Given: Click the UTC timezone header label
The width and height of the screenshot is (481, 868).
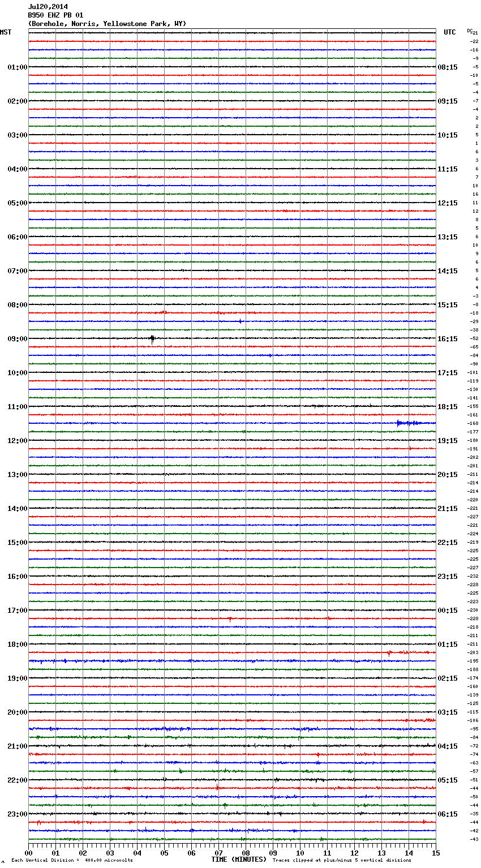Looking at the screenshot, I should 450,33.
